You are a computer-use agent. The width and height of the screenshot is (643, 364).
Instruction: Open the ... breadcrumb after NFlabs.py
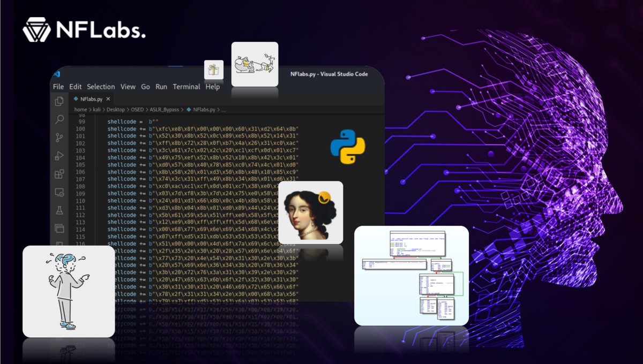pyautogui.click(x=223, y=109)
